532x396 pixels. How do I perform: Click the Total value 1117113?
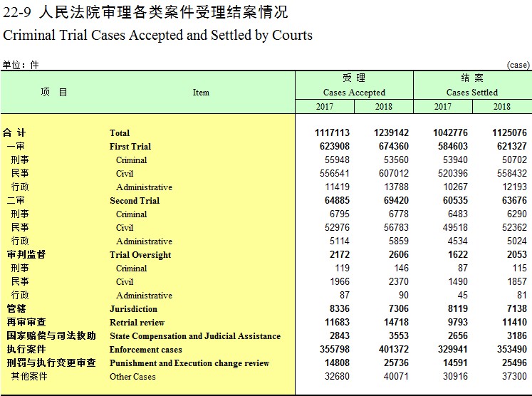pos(332,132)
